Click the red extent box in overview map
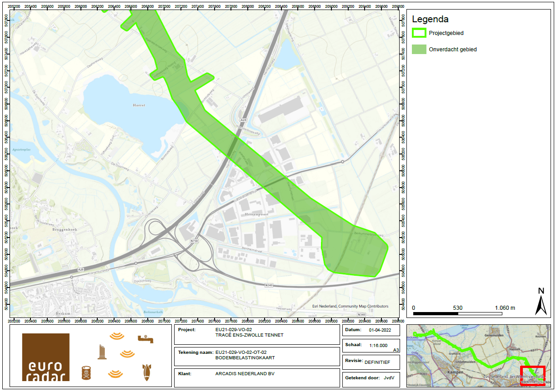This screenshot has width=556, height=392. (x=532, y=376)
